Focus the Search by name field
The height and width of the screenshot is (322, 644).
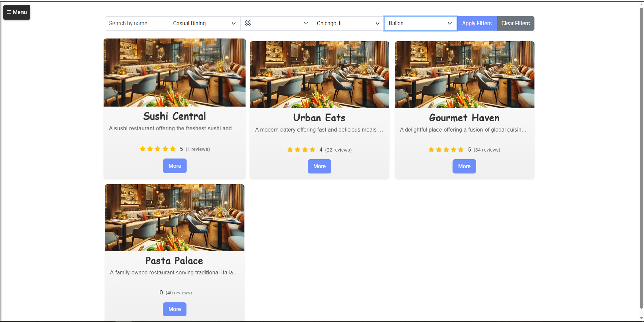pyautogui.click(x=137, y=24)
